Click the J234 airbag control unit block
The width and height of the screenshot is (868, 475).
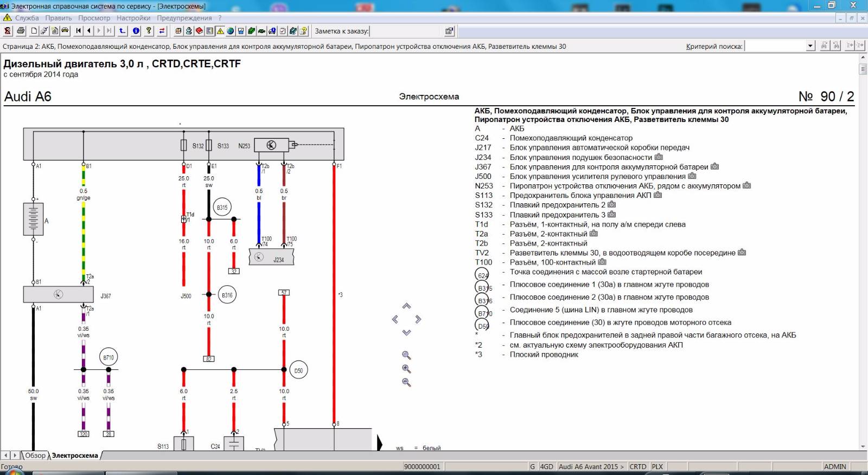(x=271, y=257)
